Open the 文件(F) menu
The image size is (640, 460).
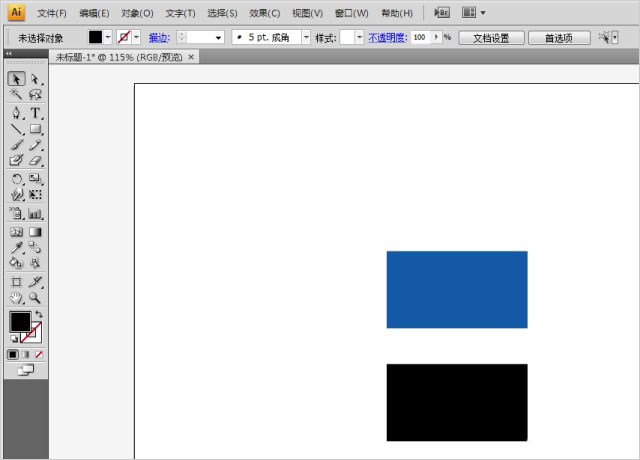(52, 13)
